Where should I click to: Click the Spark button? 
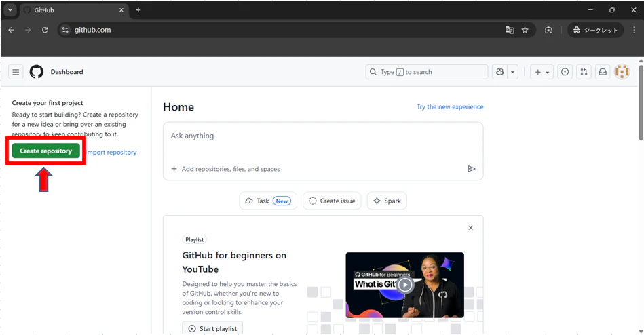[387, 201]
